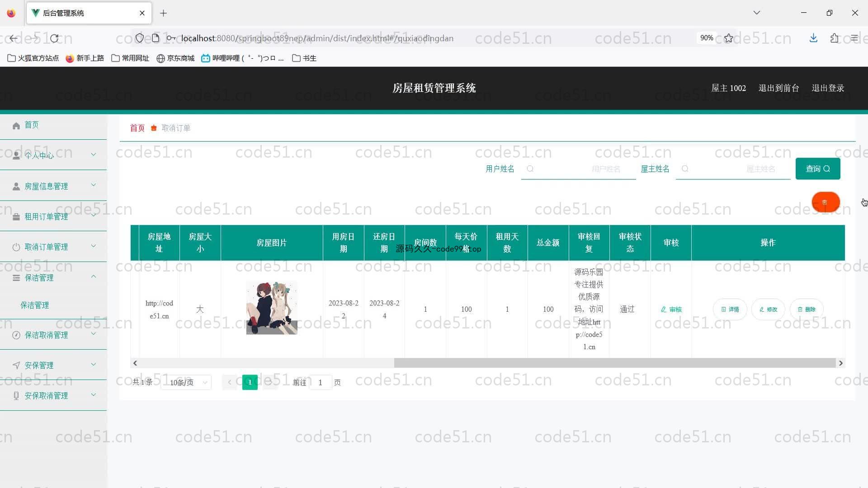Open the 书生 bookmark folder

click(304, 58)
